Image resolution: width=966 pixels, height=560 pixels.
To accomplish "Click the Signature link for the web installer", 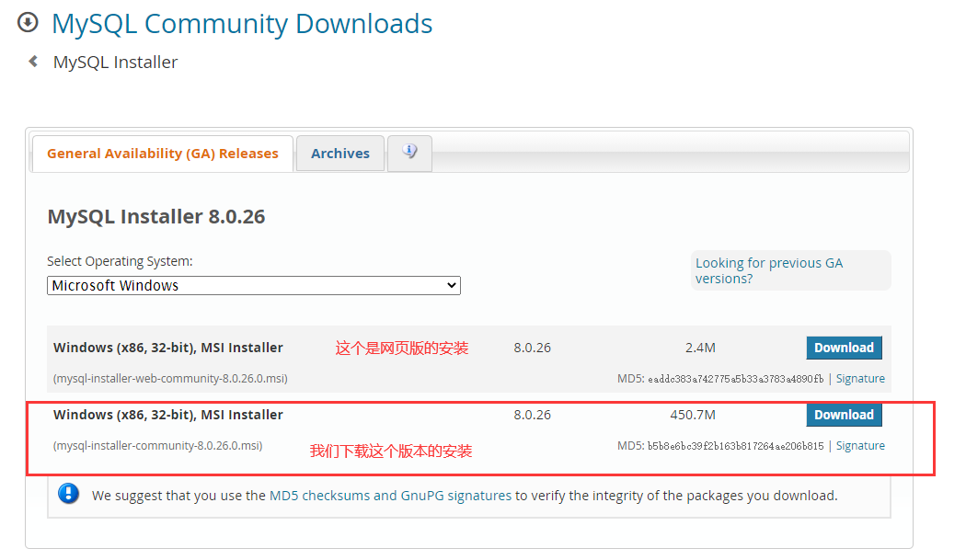I will (860, 378).
